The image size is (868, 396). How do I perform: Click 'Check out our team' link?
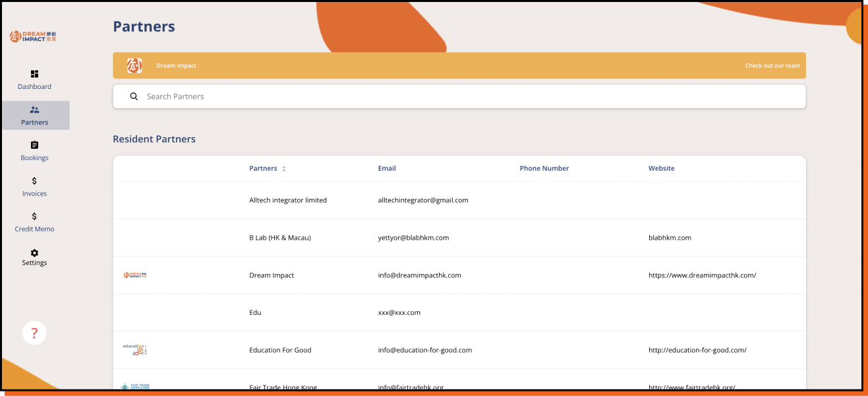pyautogui.click(x=772, y=66)
